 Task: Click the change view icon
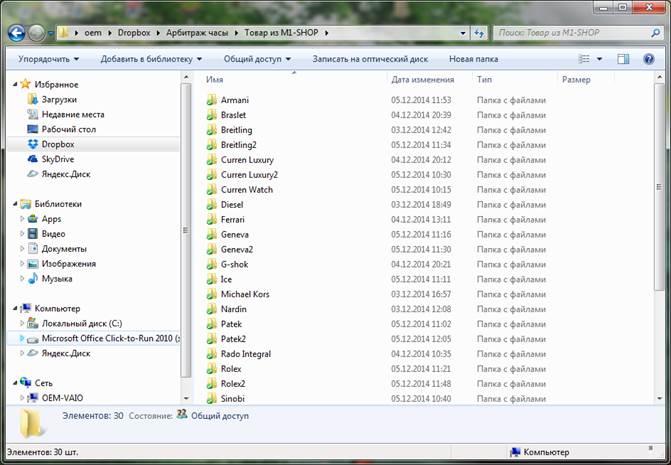(584, 59)
